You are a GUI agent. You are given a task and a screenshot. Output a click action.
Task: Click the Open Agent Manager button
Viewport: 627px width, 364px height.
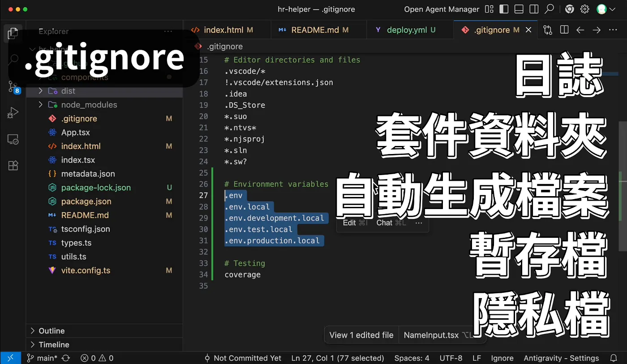(x=442, y=9)
